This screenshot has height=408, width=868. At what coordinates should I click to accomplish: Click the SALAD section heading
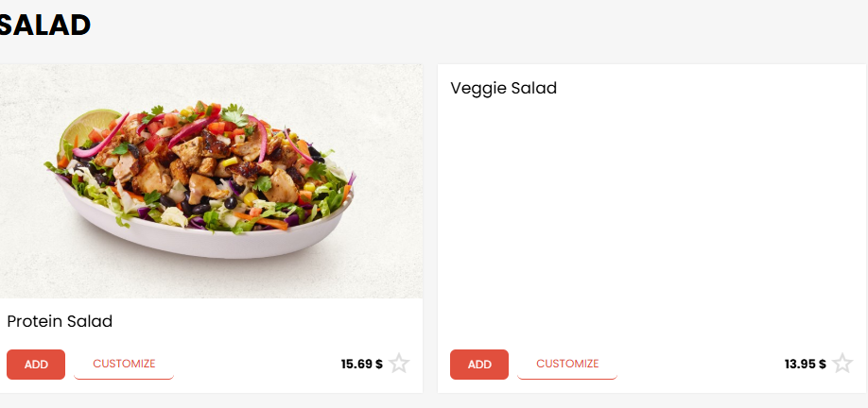[45, 25]
